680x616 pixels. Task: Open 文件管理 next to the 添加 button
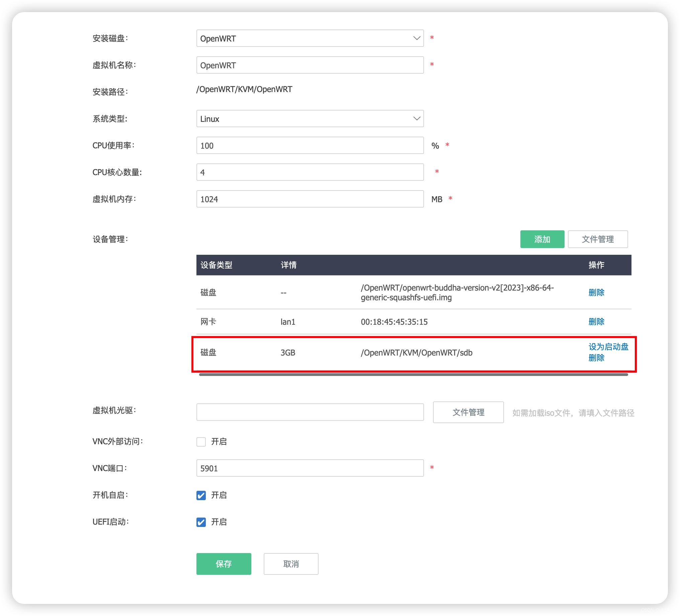598,239
